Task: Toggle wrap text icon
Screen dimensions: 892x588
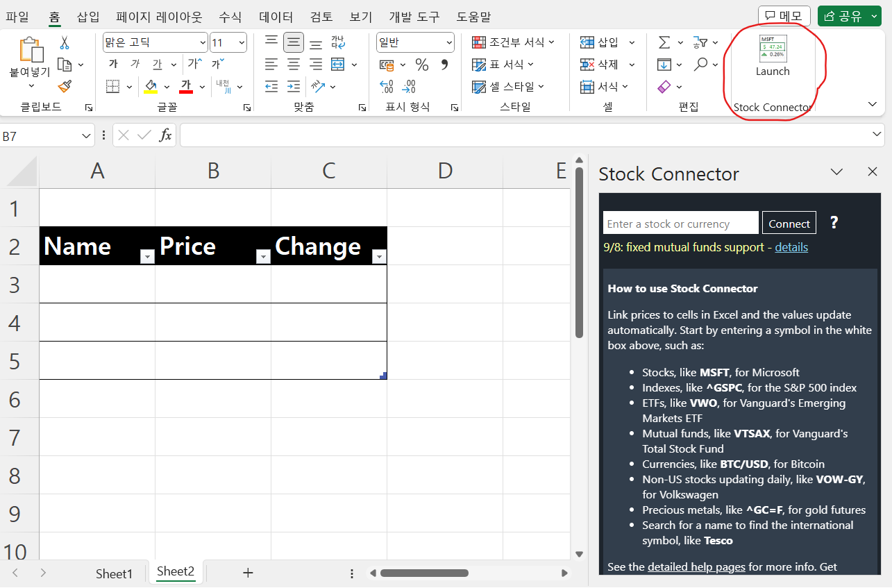Action: [x=338, y=42]
